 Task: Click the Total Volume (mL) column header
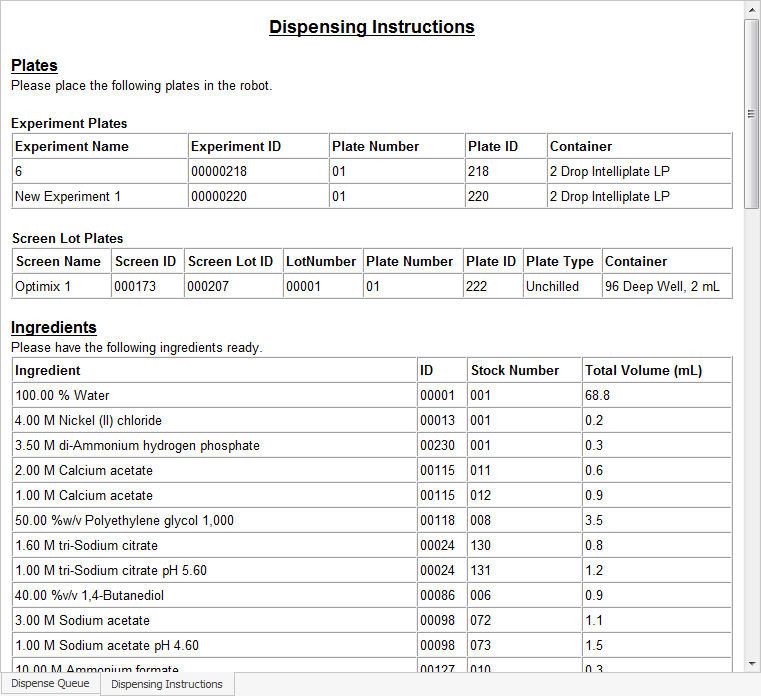643,371
